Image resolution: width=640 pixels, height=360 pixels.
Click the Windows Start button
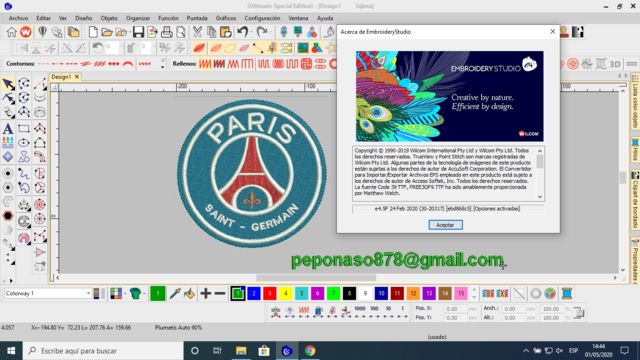pos(11,351)
